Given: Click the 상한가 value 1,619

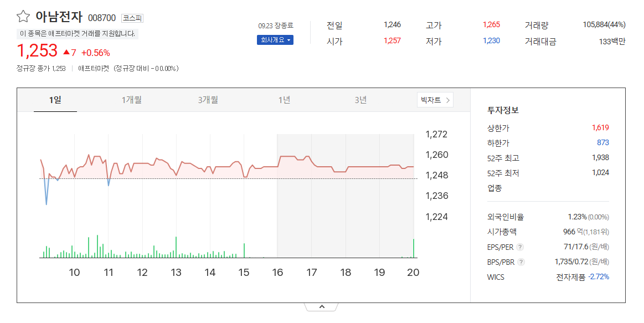Looking at the screenshot, I should tap(600, 128).
